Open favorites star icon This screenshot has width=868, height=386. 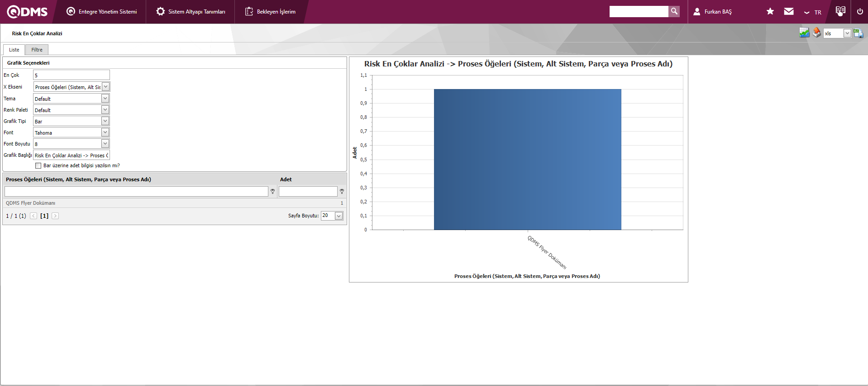[x=770, y=11]
